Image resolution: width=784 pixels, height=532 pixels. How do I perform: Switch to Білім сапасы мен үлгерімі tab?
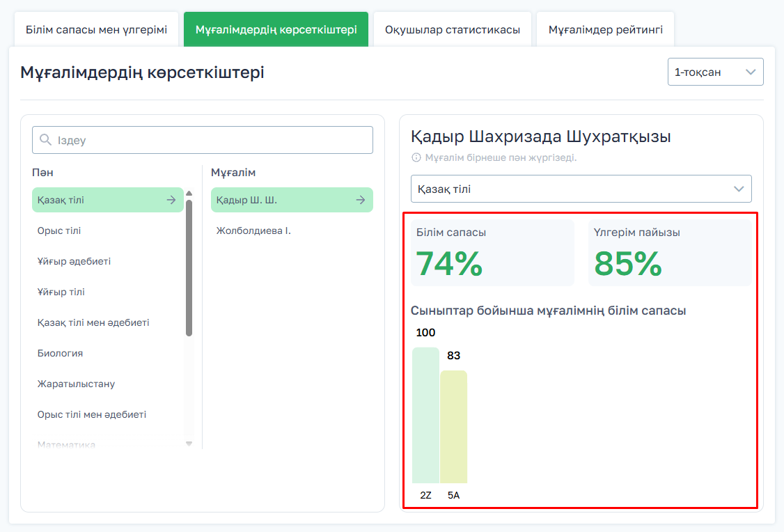point(96,30)
